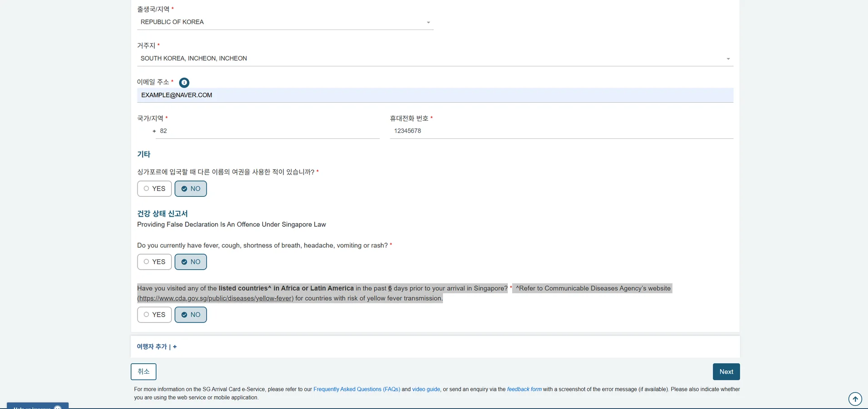Choose NO for fever or cough symptoms
This screenshot has width=868, height=409.
191,262
